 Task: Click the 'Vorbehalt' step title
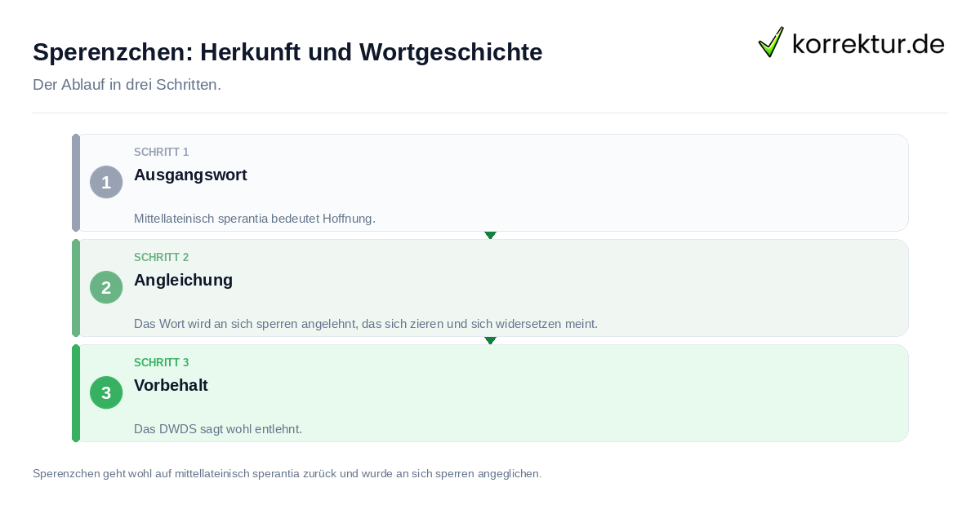(171, 385)
